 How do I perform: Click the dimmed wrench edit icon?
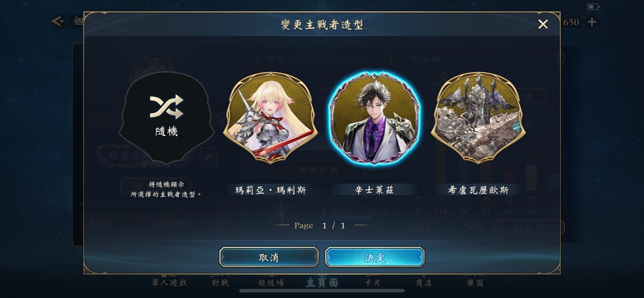tap(208, 156)
